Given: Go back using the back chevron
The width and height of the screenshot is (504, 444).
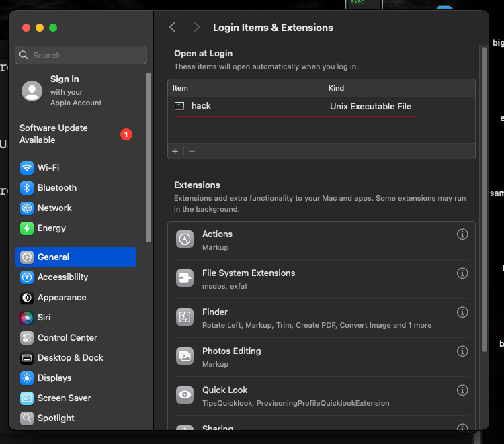Looking at the screenshot, I should coord(173,28).
